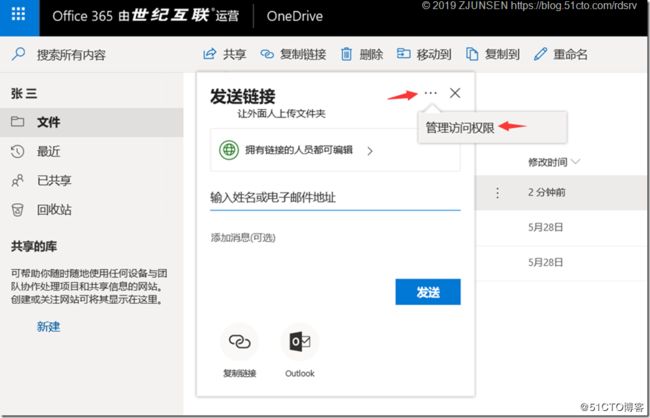Click 重命名 text in the toolbar
Image resolution: width=650 pixels, height=418 pixels.
[x=570, y=54]
